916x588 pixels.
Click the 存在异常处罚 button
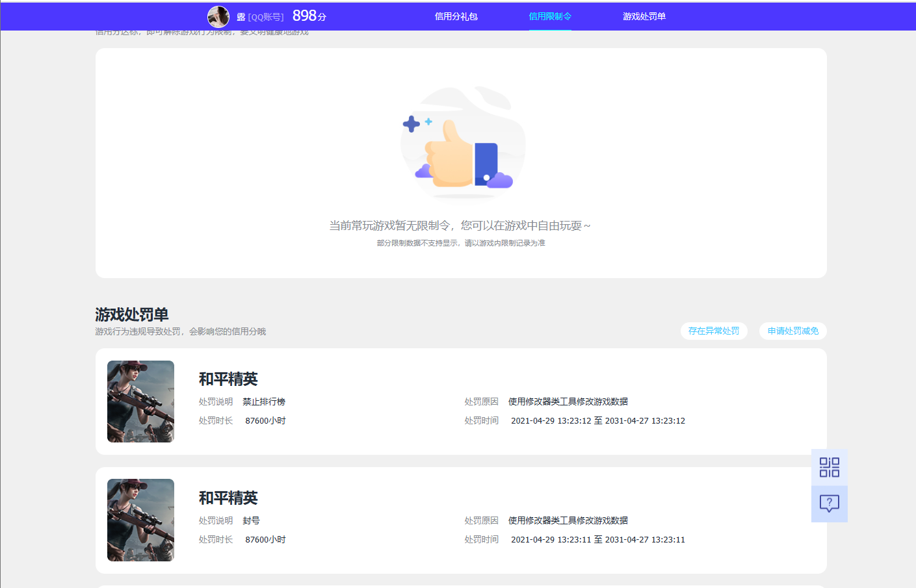[714, 331]
